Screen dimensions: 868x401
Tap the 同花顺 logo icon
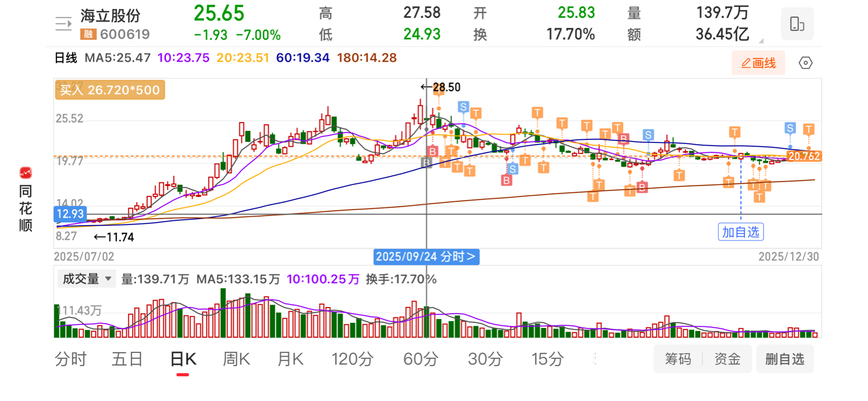click(26, 172)
